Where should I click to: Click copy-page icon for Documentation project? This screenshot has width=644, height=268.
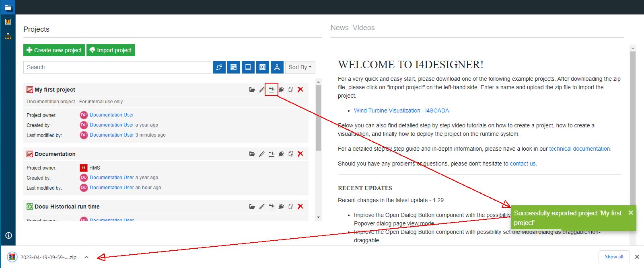(291, 154)
